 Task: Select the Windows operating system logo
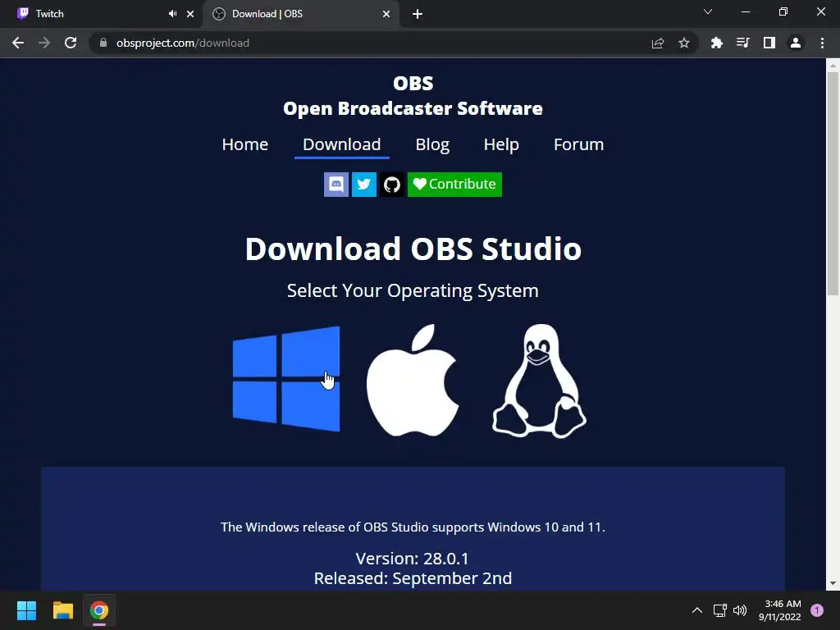tap(286, 379)
